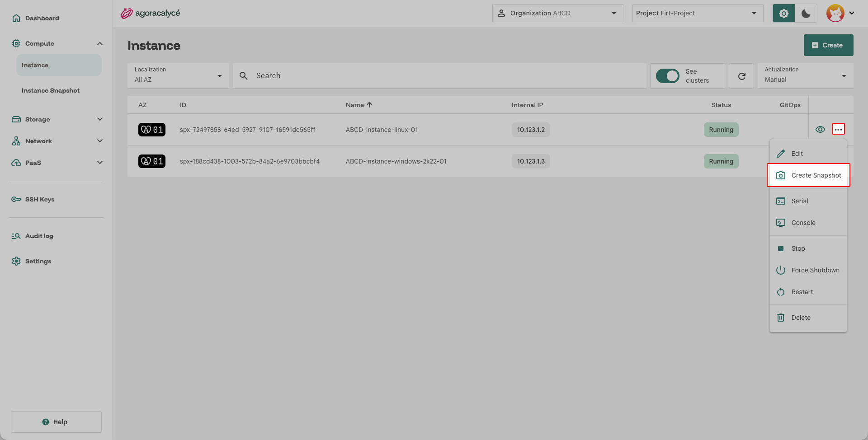Screen dimensions: 868x440
Task: Click the agoracalycé logo
Action: pos(150,13)
